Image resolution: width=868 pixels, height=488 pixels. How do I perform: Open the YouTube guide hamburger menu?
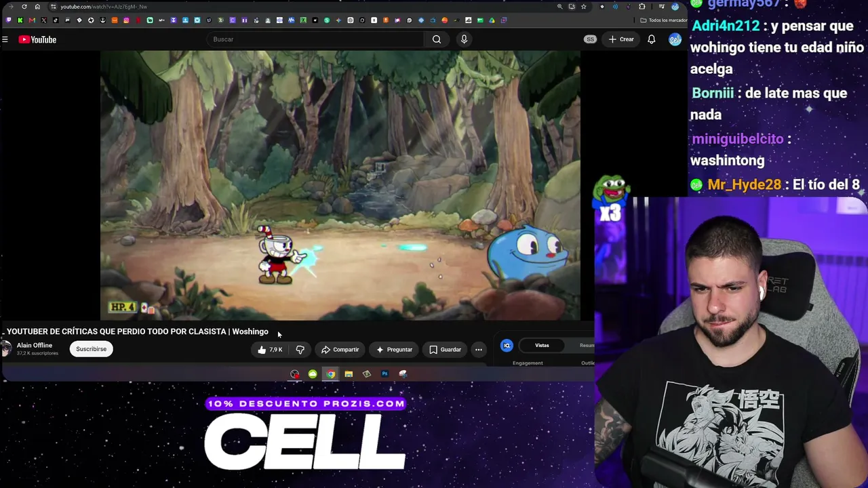pos(5,39)
